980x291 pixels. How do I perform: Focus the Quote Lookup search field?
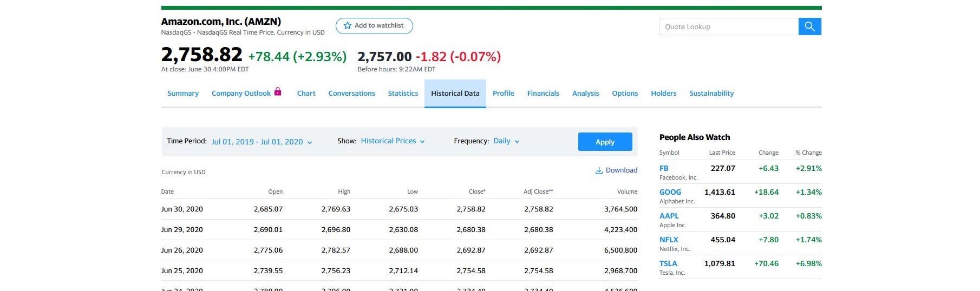pyautogui.click(x=729, y=27)
